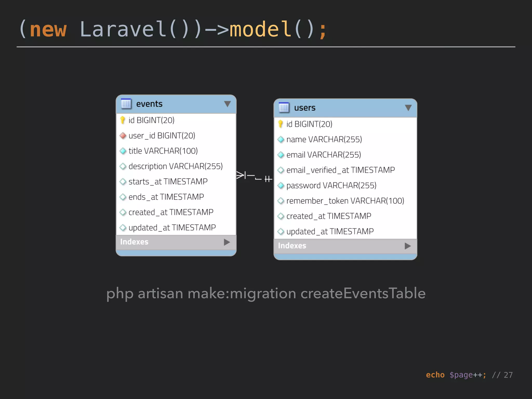This screenshot has width=532, height=399.
Task: Click the diamond icon beside name VARCHAR(255)
Action: (281, 139)
